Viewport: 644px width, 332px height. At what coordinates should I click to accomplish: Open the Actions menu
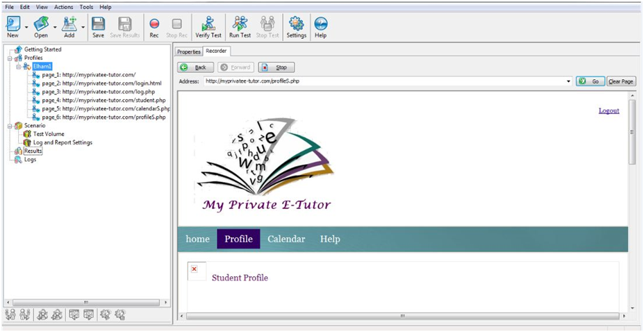tap(63, 7)
